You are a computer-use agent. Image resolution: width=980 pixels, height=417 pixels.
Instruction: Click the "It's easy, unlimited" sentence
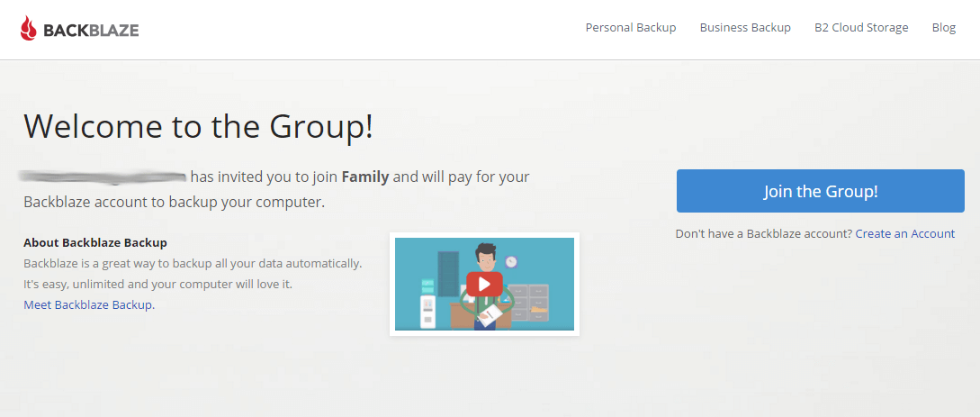pyautogui.click(x=158, y=285)
